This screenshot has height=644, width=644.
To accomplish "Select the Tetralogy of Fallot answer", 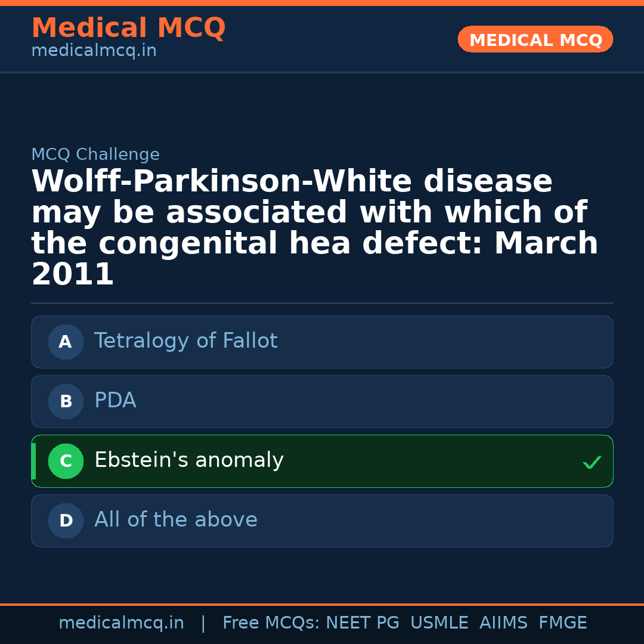I will pos(185,341).
